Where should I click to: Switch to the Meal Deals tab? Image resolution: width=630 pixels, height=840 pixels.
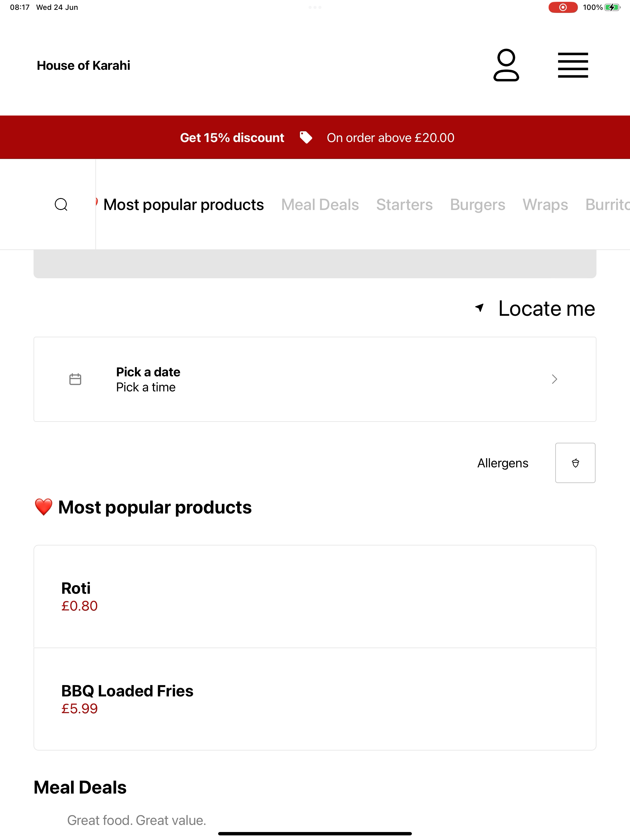[320, 205]
